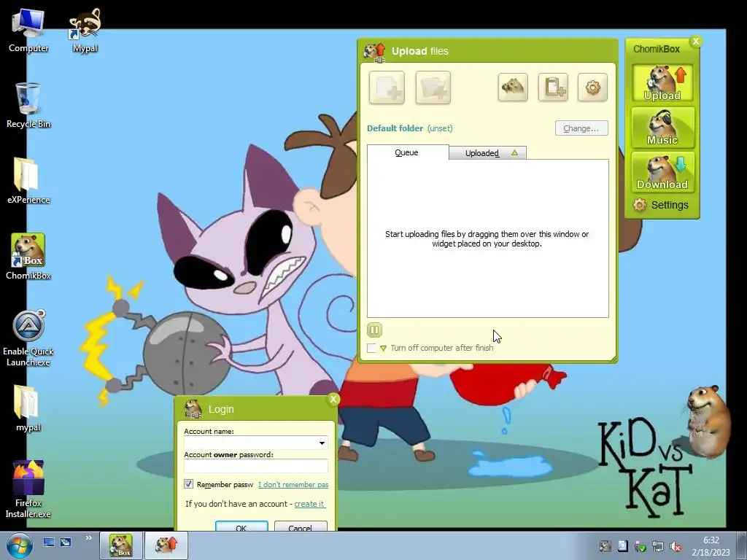Click ChomikBox hamster tray icon

(605, 546)
